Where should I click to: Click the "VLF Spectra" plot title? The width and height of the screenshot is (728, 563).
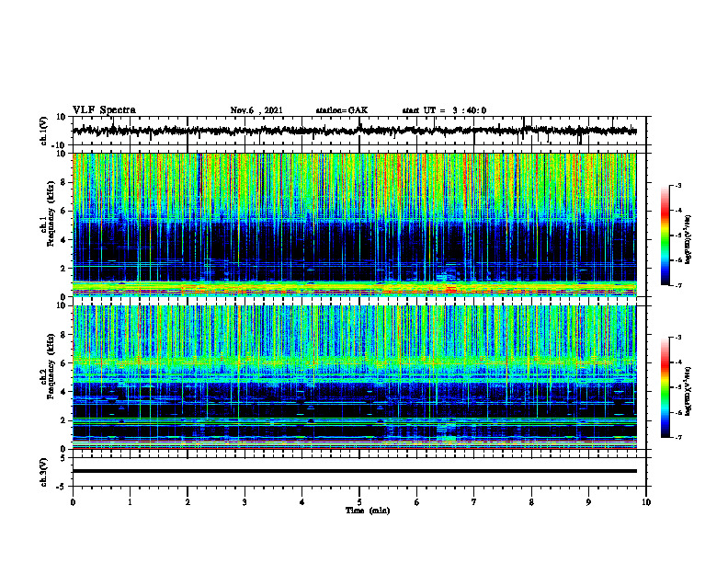(104, 110)
